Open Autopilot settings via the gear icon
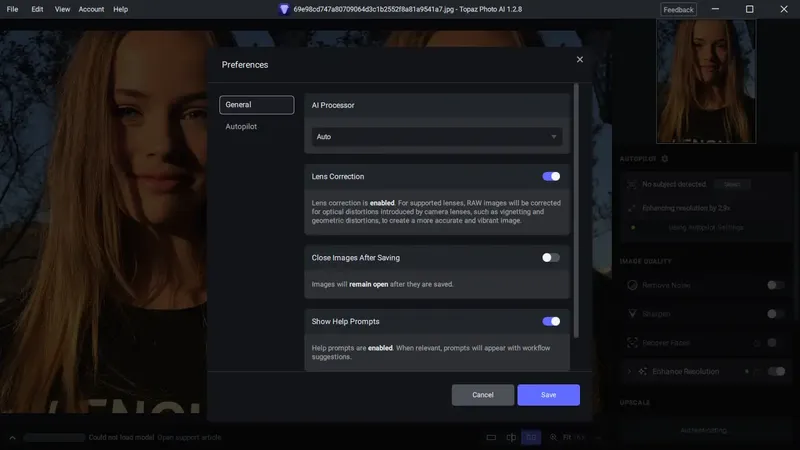Screen dimensions: 800x450 click(664, 159)
